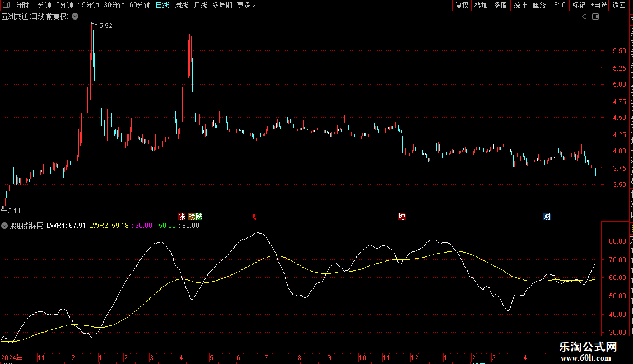Image resolution: width=633 pixels, height=364 pixels.
Task: Click the 标记 mark button
Action: (x=579, y=5)
